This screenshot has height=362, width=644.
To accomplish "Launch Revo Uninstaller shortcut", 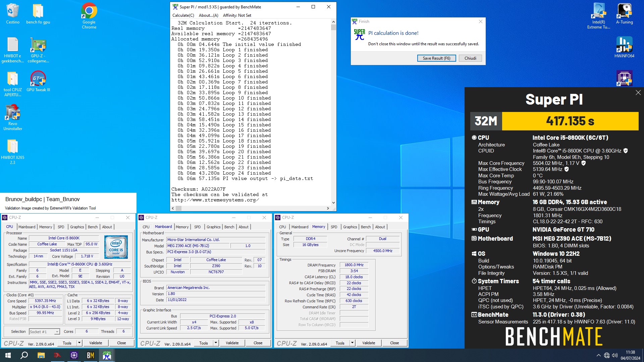I will click(x=13, y=117).
